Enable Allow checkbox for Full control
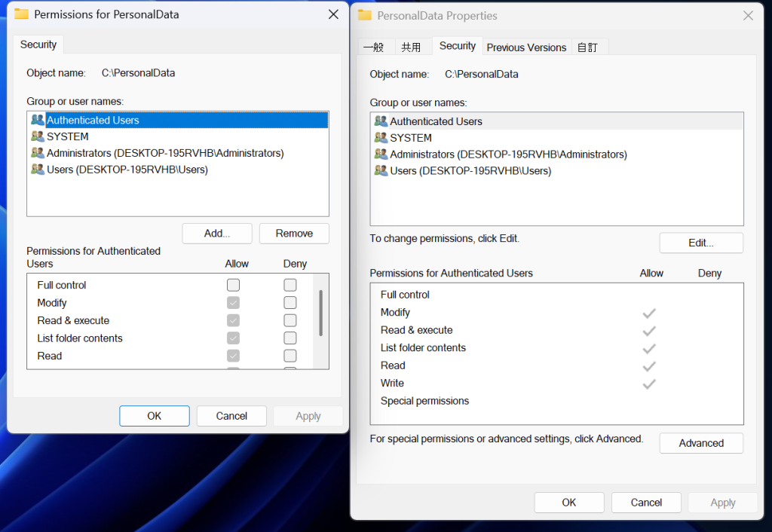Screen dimensions: 772x532 pyautogui.click(x=234, y=285)
